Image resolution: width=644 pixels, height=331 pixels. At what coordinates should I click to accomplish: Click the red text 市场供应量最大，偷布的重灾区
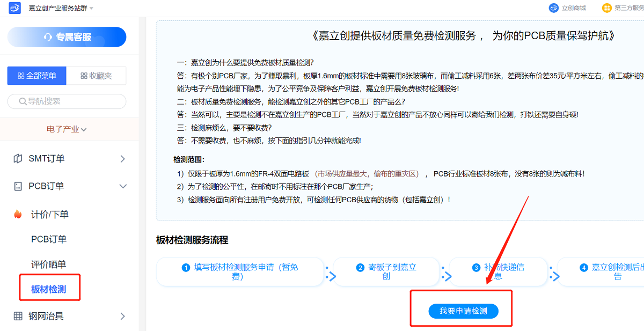coord(368,174)
